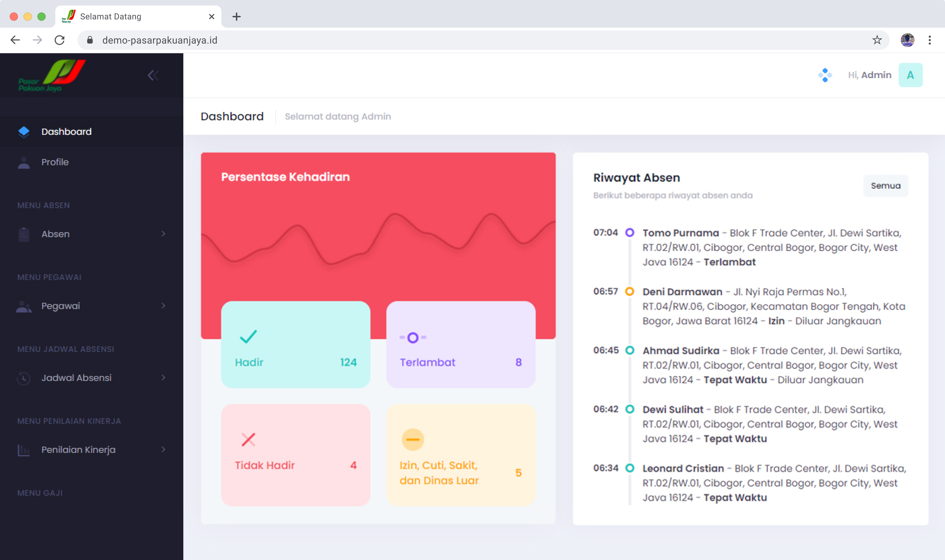Click the browser address bar

[x=453, y=40]
